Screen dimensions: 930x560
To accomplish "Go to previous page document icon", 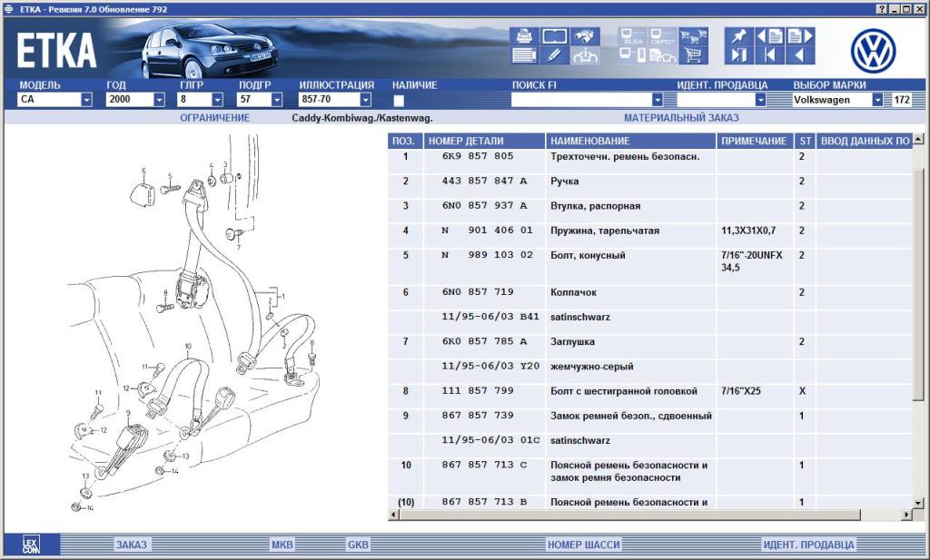I will tap(769, 36).
